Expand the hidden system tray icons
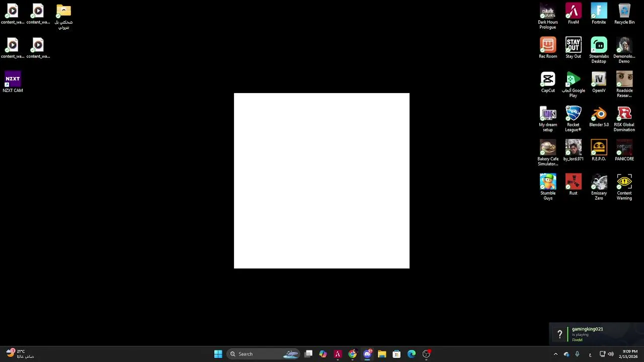Screen dimensions: 644x362 (555, 354)
